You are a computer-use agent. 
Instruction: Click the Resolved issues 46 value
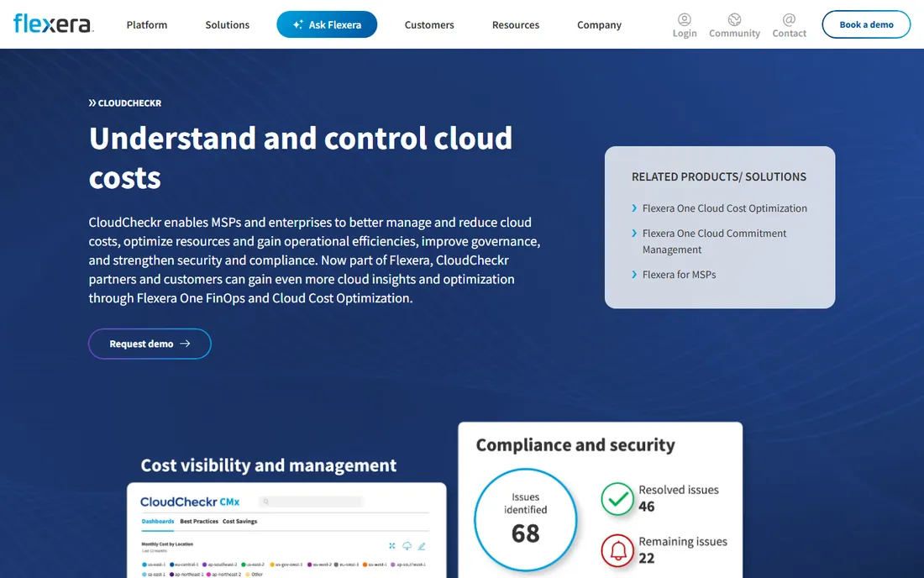pos(647,507)
